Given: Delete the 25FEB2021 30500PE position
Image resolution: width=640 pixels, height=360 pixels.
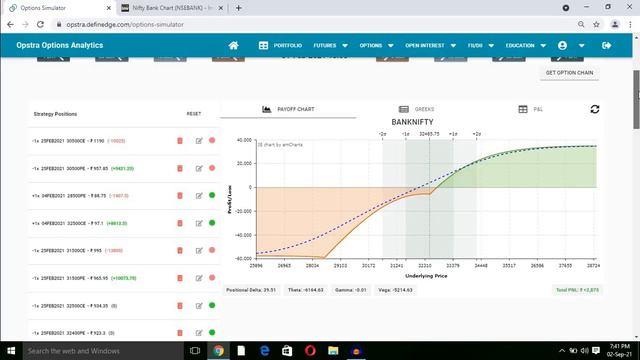Looking at the screenshot, I should (180, 168).
